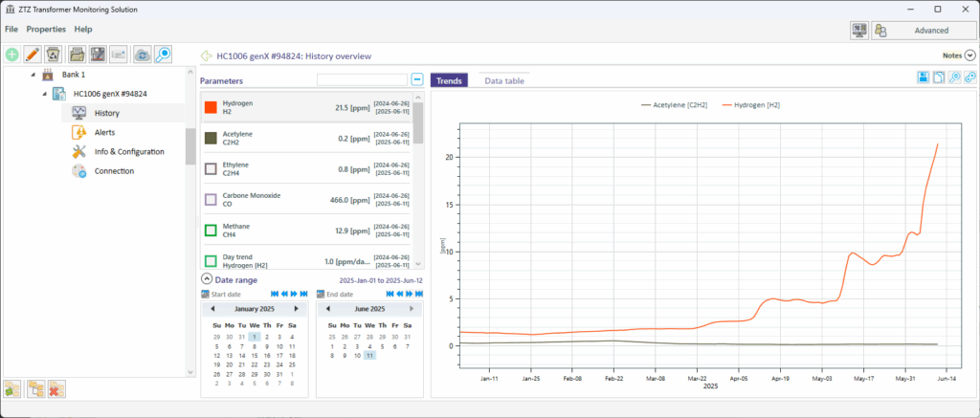Click the orange Hydrogen H2 color swatch
Viewport: 980px width, 418px height.
click(211, 107)
